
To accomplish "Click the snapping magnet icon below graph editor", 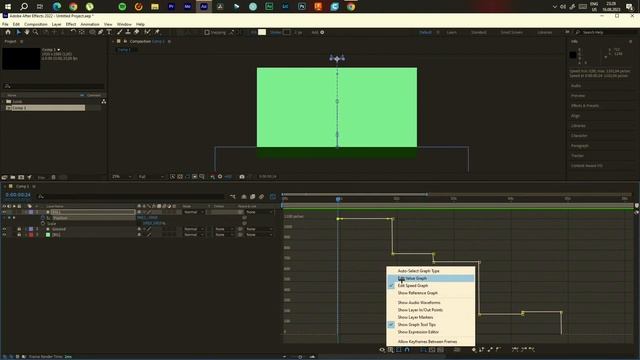I will (407, 349).
